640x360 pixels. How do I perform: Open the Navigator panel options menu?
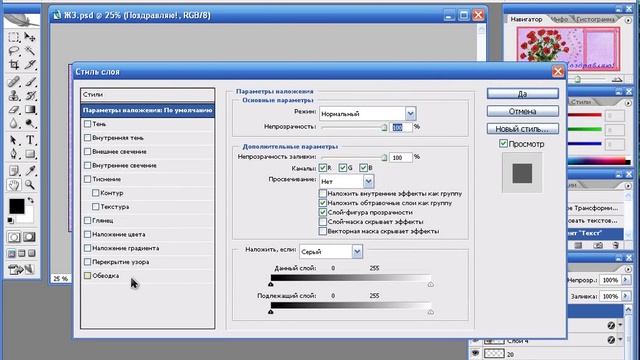coord(628,20)
